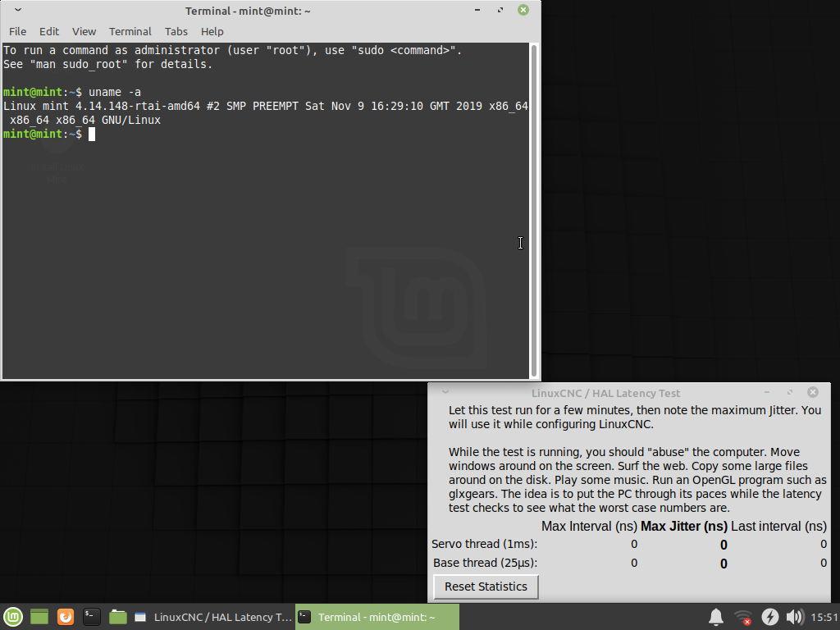
Task: Open the File menu in Terminal
Action: coord(18,32)
